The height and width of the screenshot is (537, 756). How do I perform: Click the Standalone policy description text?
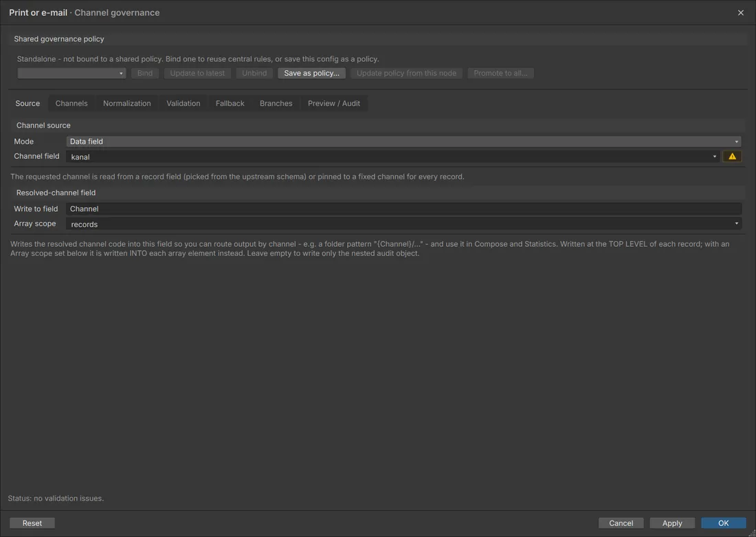[198, 59]
